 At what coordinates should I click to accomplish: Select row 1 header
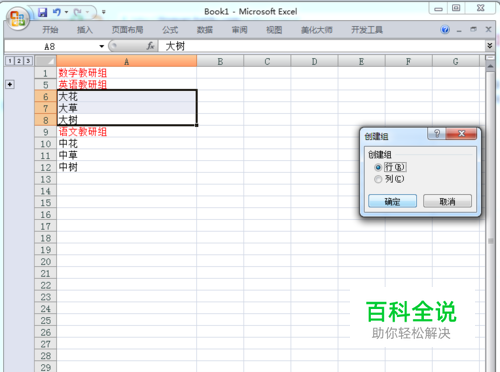pyautogui.click(x=46, y=73)
